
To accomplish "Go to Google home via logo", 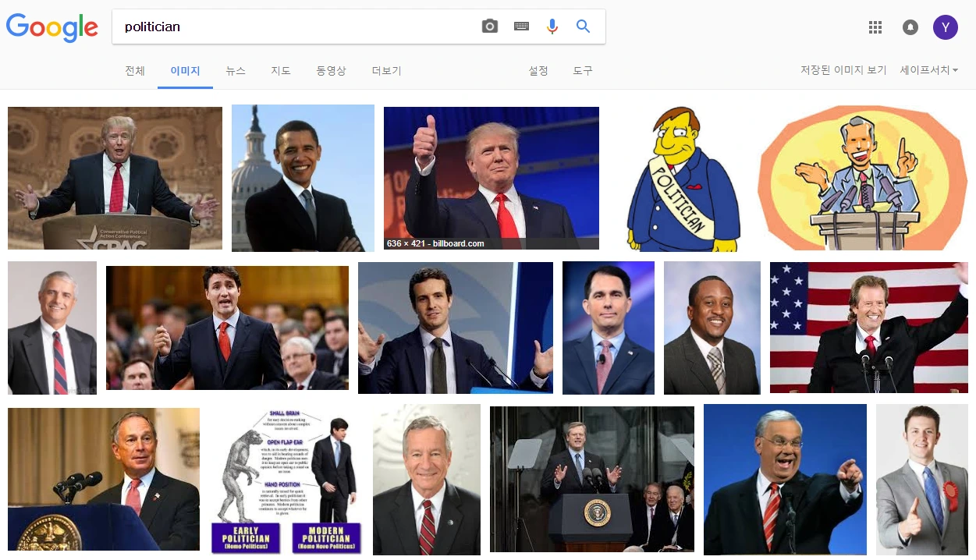I will (52, 28).
